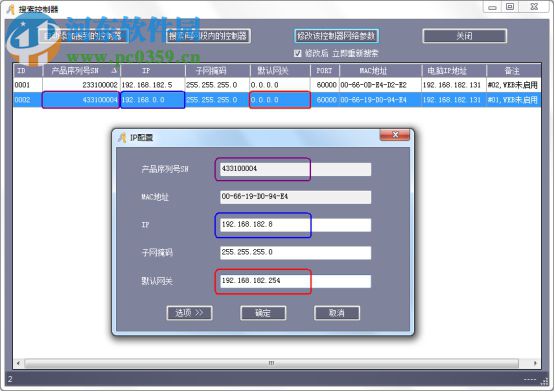Click MAC cell 00-66-19-D0-94-E4 in table row
This screenshot has width=555, height=392.
381,100
